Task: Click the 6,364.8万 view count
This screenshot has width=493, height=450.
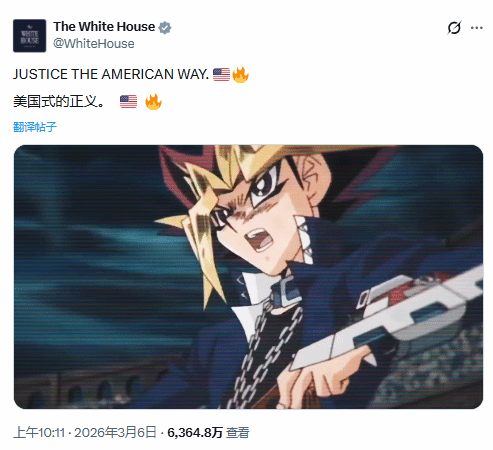Action: pyautogui.click(x=195, y=433)
